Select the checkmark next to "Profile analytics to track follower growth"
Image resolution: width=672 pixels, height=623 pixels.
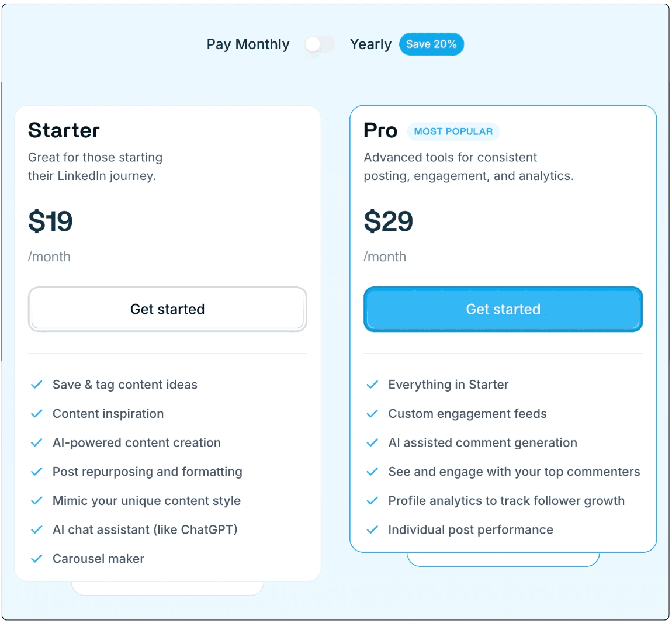[372, 501]
